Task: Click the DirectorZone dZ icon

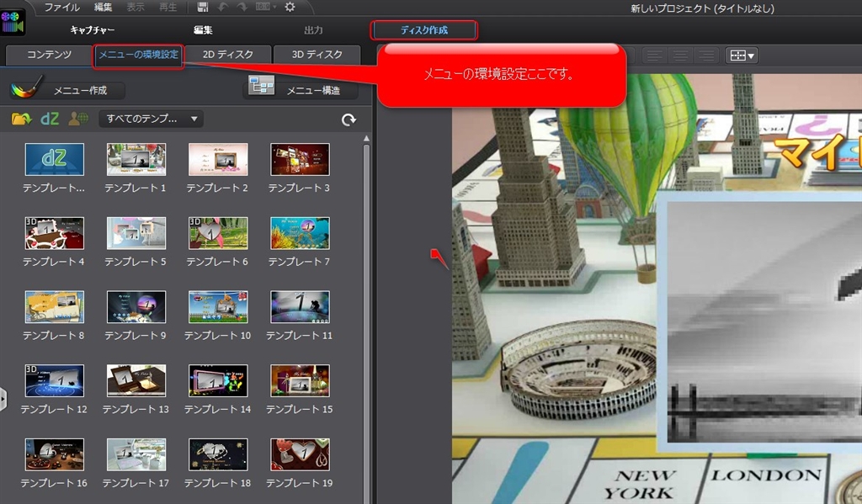Action: click(50, 119)
